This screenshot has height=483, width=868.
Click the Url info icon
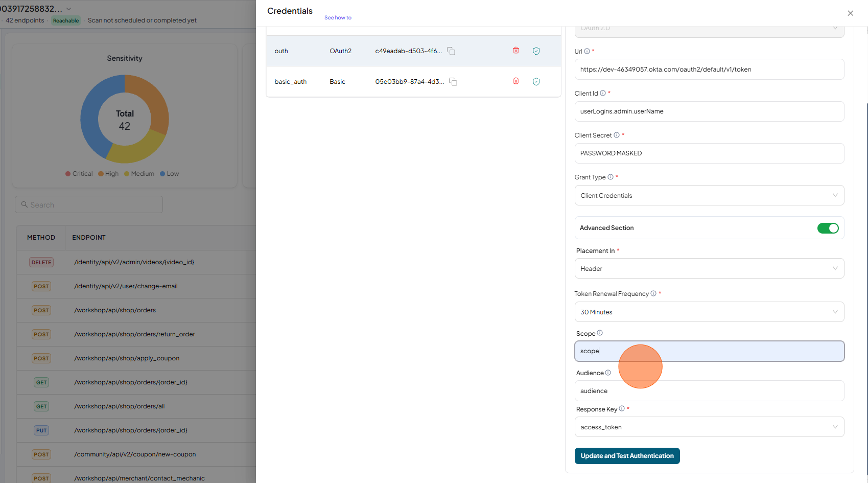coord(587,51)
